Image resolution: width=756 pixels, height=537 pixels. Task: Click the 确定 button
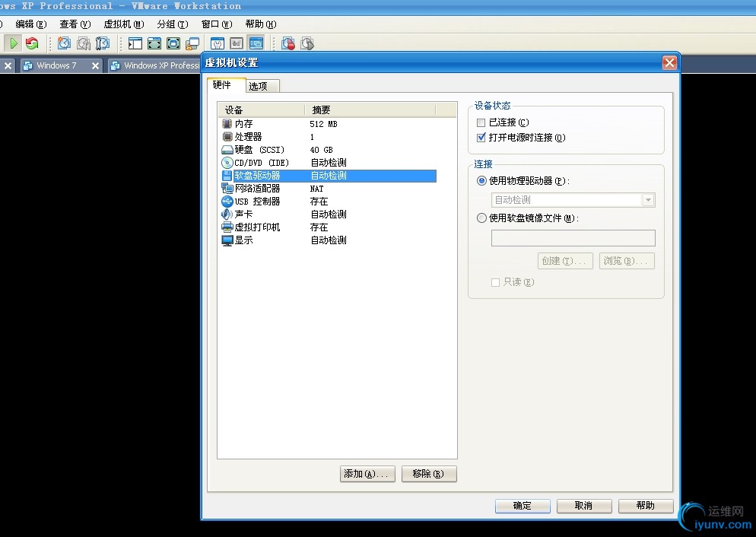pyautogui.click(x=523, y=506)
